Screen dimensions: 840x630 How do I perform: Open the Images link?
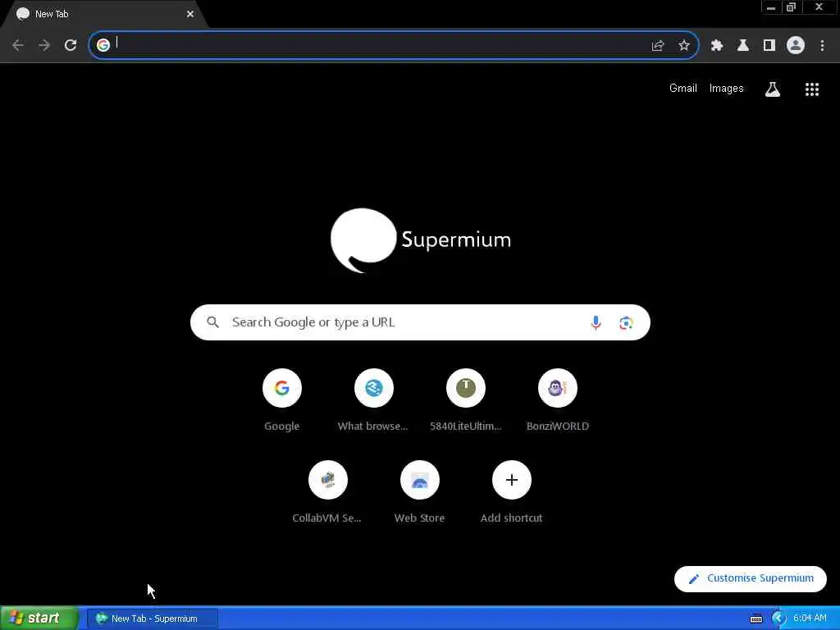pos(727,89)
